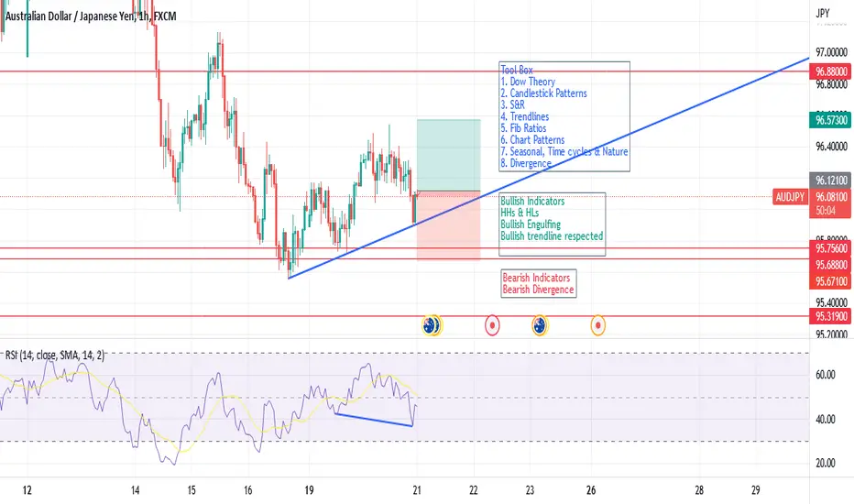Click date label 12 on the time axis
The image size is (854, 504).
(x=27, y=490)
